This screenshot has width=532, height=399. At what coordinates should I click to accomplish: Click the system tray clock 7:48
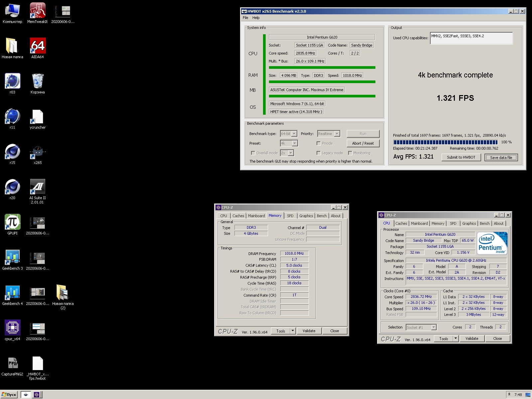tap(518, 395)
